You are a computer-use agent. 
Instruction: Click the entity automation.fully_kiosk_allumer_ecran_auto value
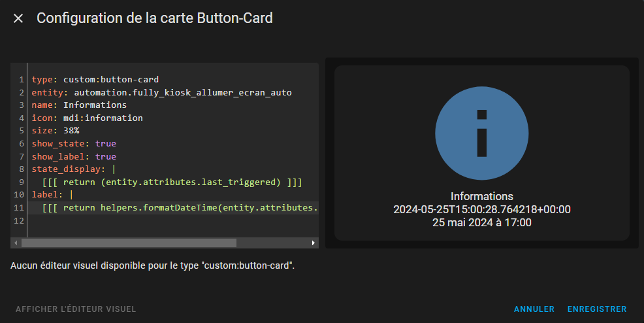click(182, 93)
